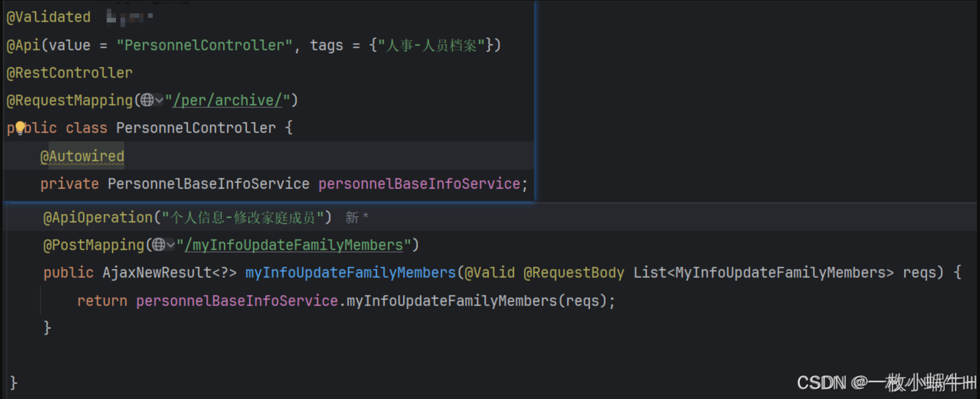Click the "PersonnelController" string value
This screenshot has width=980, height=399.
click(x=204, y=45)
